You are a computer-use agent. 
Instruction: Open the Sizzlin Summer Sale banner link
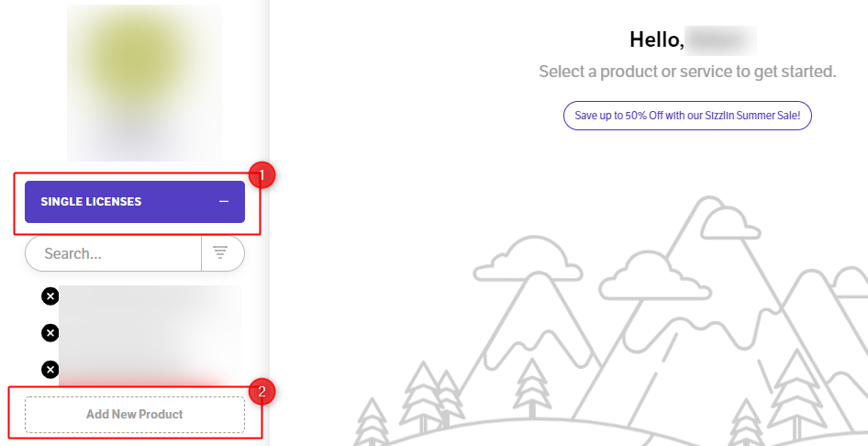click(x=687, y=116)
